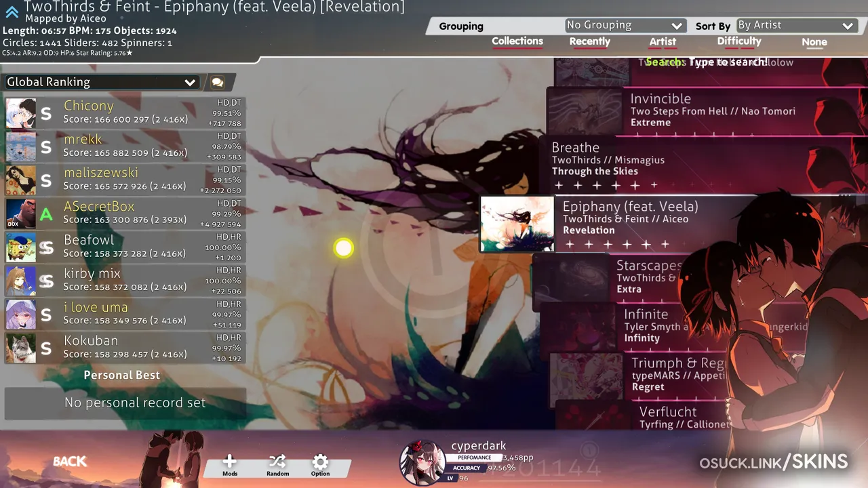
Task: Open beatmap Options gear icon
Action: click(x=320, y=462)
